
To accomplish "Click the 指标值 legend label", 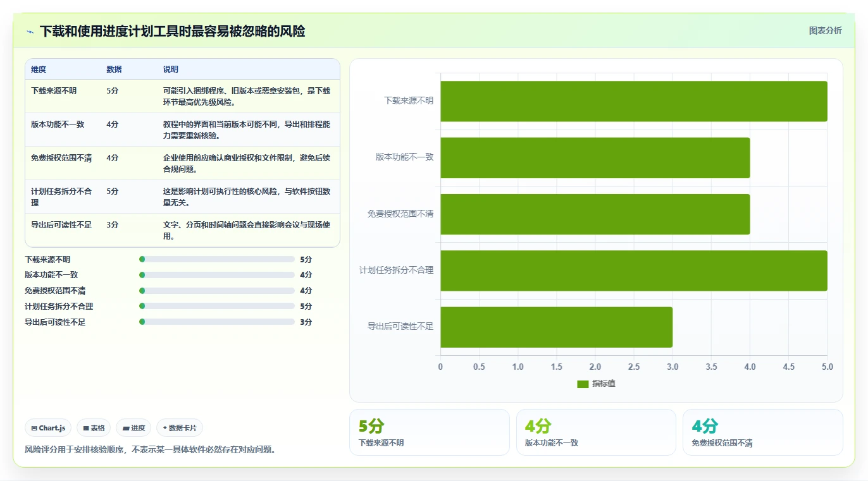I will click(604, 384).
